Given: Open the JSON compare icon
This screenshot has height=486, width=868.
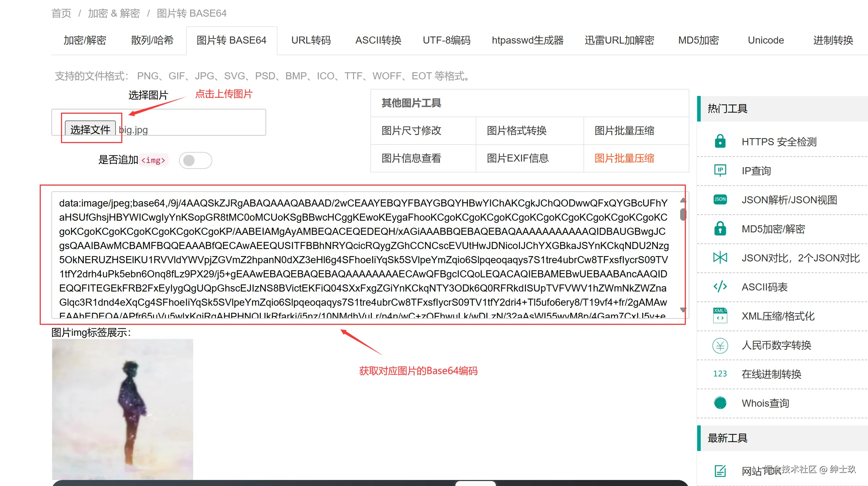Looking at the screenshot, I should point(720,258).
